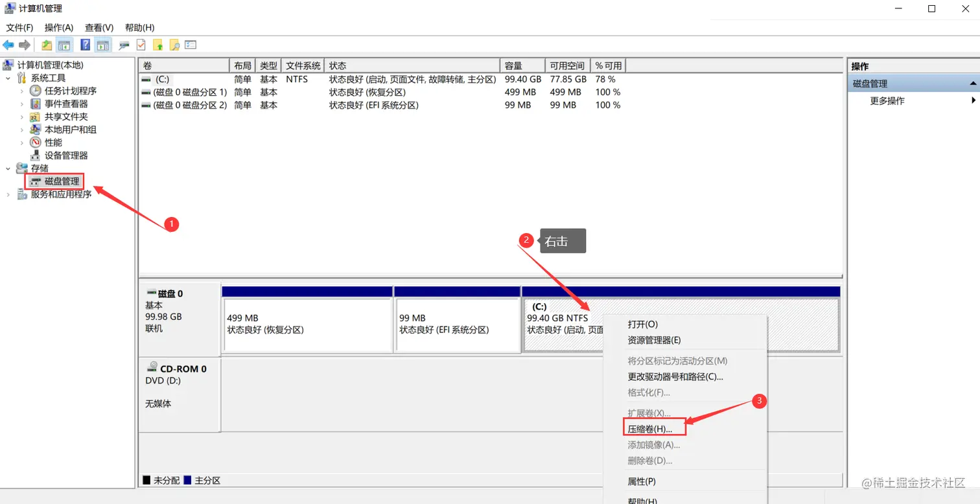Expand the 性能 chevron
This screenshot has height=504, width=980.
coord(22,143)
